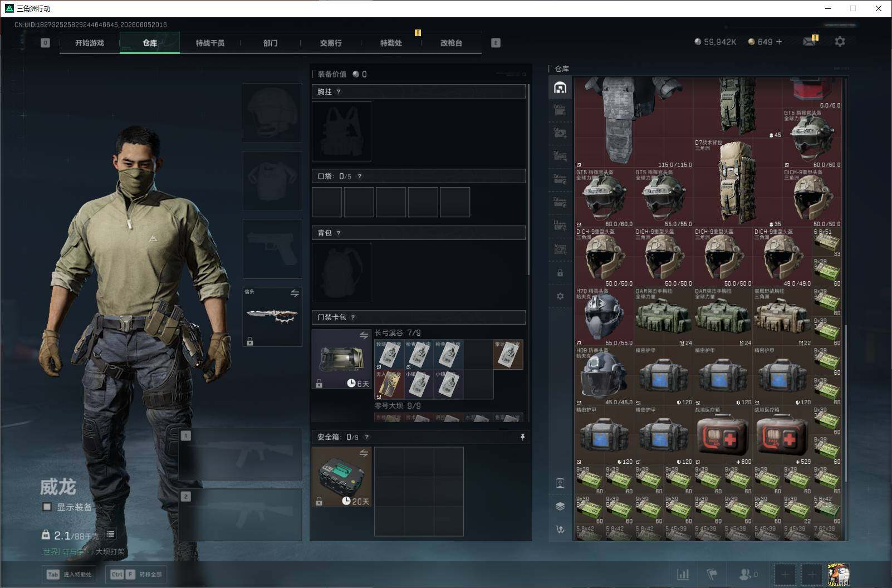This screenshot has height=588, width=892.
Task: Click the swap icon on melee knife slot
Action: (x=295, y=293)
